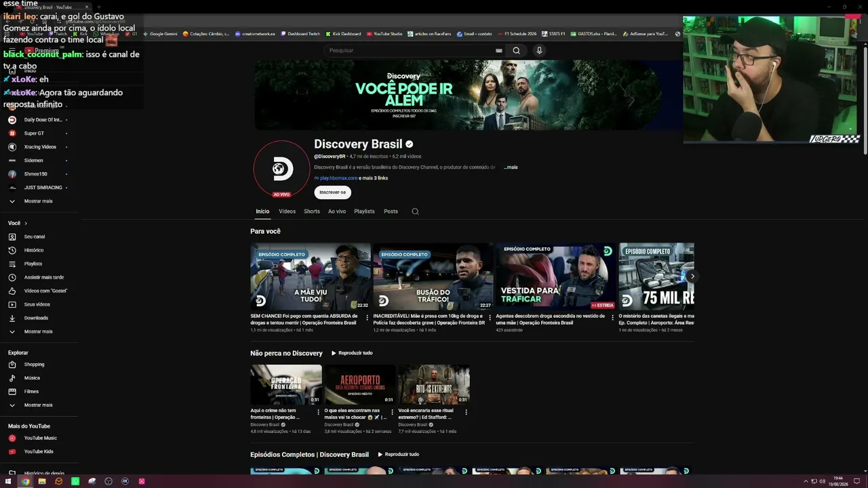Switch to the Playlists channel tab
The image size is (868, 488).
[364, 211]
